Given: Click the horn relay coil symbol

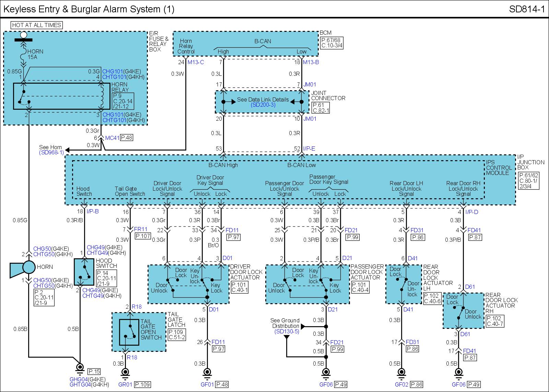Looking at the screenshot, I should click(101, 96).
